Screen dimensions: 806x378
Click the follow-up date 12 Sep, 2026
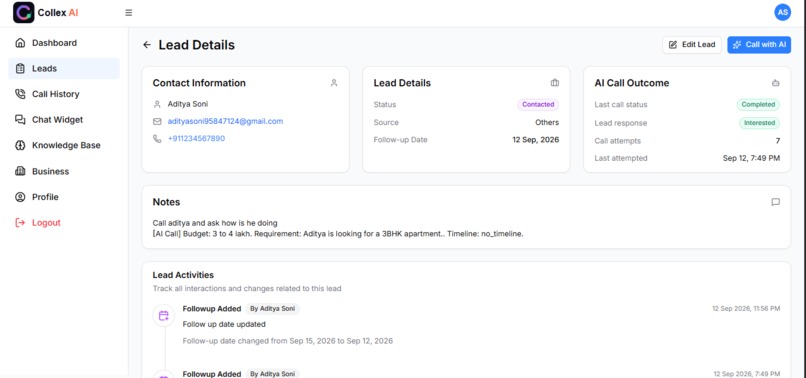pyautogui.click(x=536, y=140)
